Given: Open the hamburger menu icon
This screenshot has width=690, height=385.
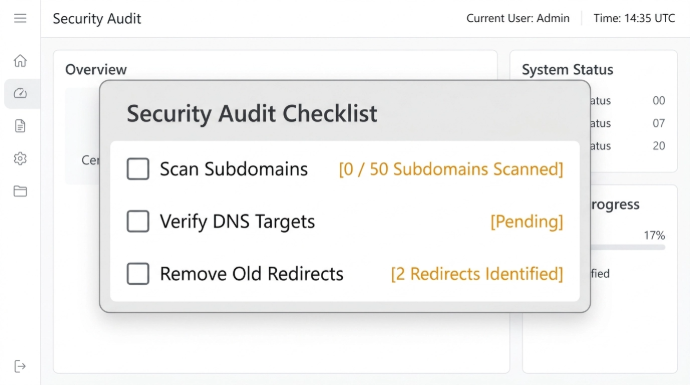Looking at the screenshot, I should click(x=20, y=18).
